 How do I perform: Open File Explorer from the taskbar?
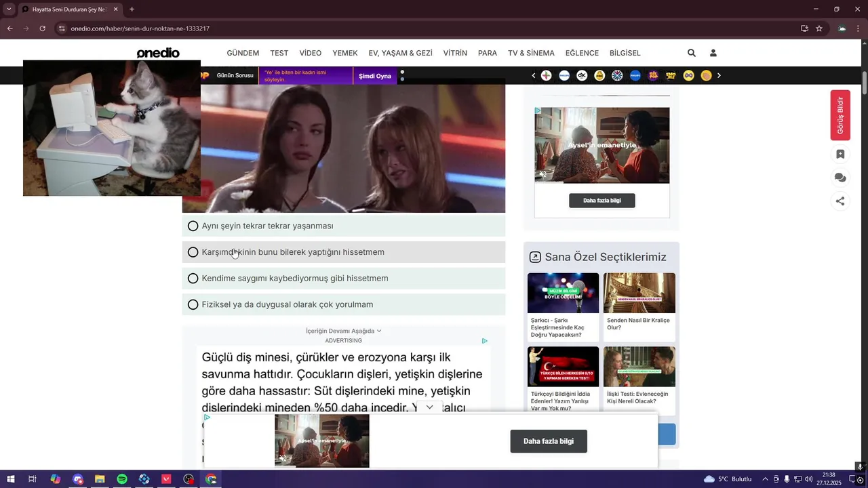[100, 479]
